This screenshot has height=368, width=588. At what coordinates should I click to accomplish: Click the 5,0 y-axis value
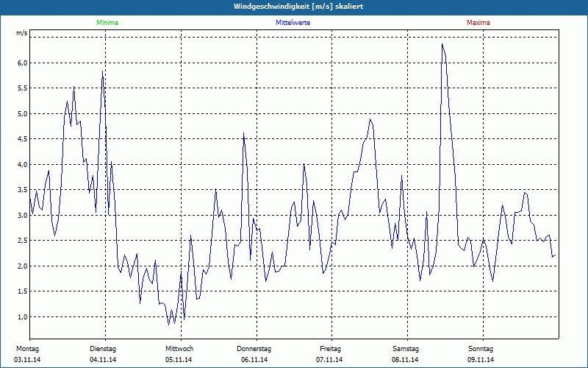click(x=23, y=114)
